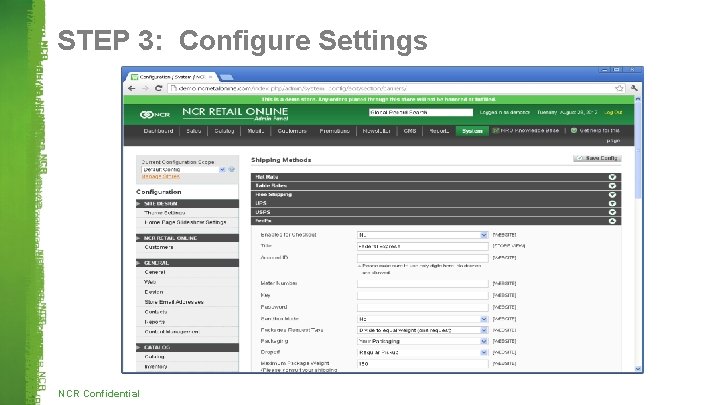720x405 pixels.
Task: Open the Sales menu
Action: pyautogui.click(x=194, y=131)
